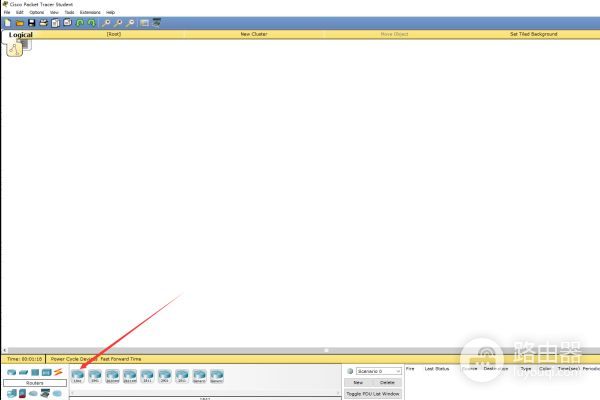This screenshot has height=400, width=600.
Task: Select the Multiuser Connection cloud icon
Action: (x=57, y=393)
